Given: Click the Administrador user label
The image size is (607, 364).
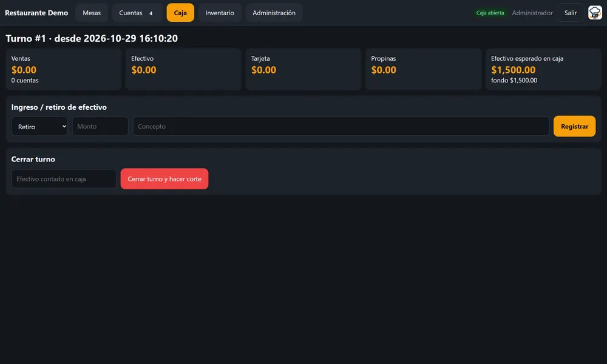Looking at the screenshot, I should [x=532, y=13].
